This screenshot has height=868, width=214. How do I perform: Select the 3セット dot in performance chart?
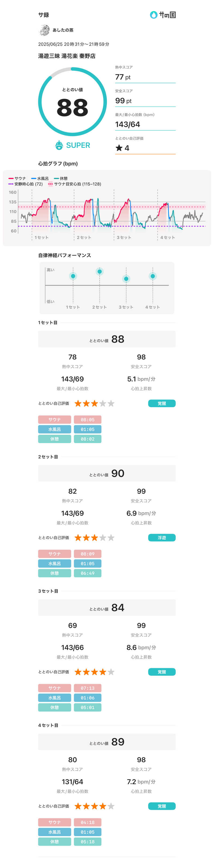[x=126, y=279]
